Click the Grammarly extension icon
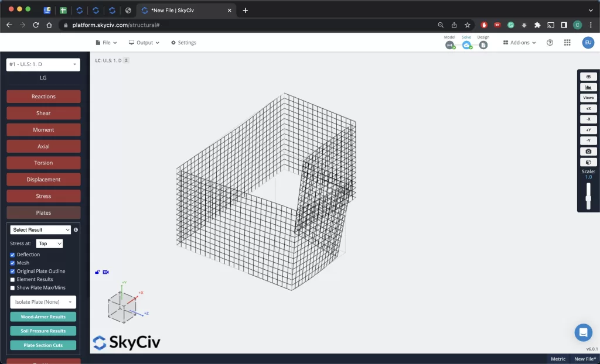The image size is (600, 364). tap(510, 25)
